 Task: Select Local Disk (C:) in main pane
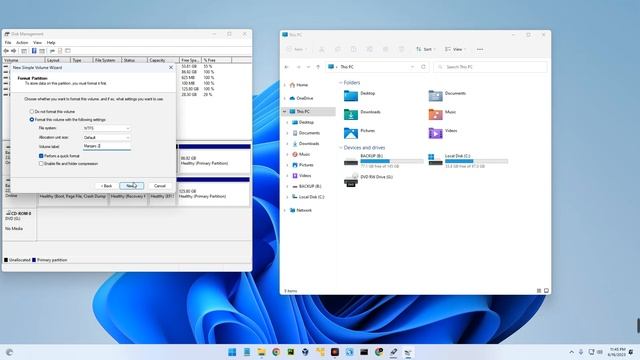(x=468, y=161)
